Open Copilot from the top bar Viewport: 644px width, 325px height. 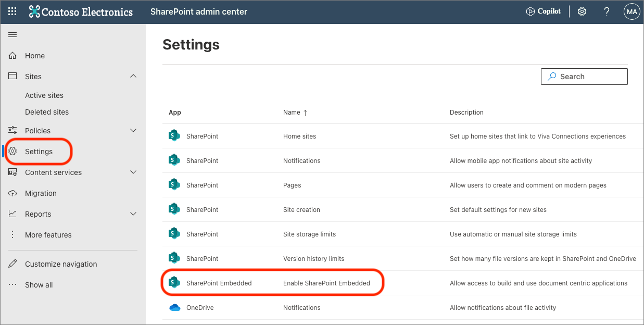543,11
